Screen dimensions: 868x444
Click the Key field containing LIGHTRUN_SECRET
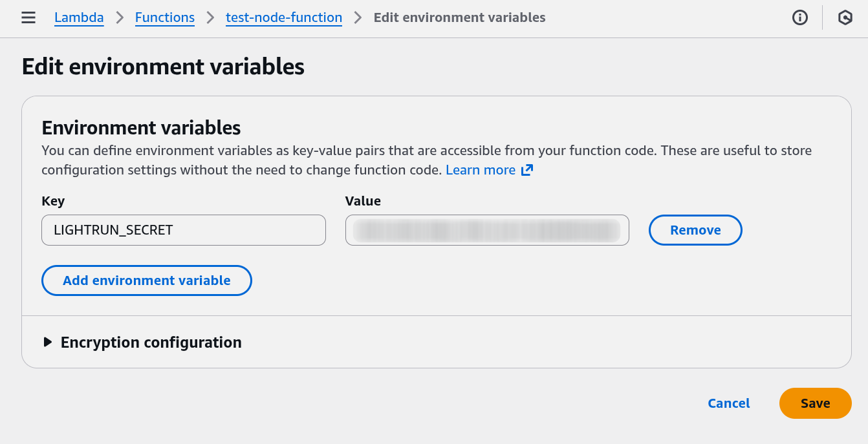coord(183,230)
